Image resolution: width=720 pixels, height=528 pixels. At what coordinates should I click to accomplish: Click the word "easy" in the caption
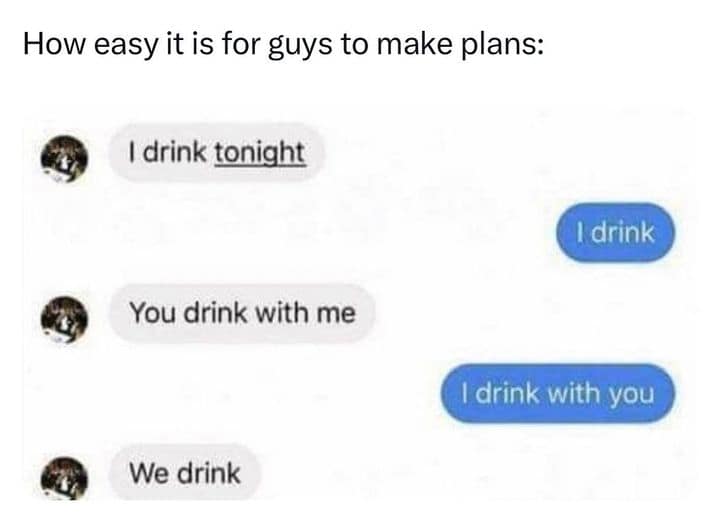(125, 47)
